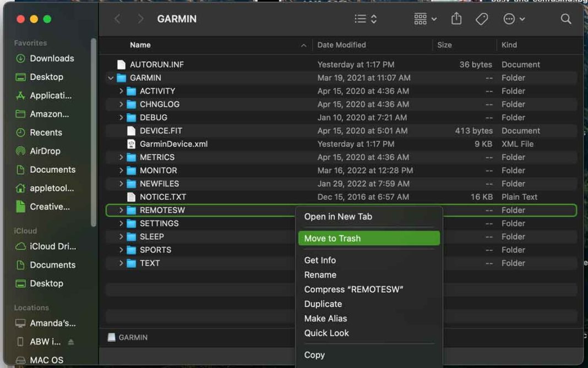Compress the REMOTESW folder
Screen dimensions: 588x368
coord(352,289)
